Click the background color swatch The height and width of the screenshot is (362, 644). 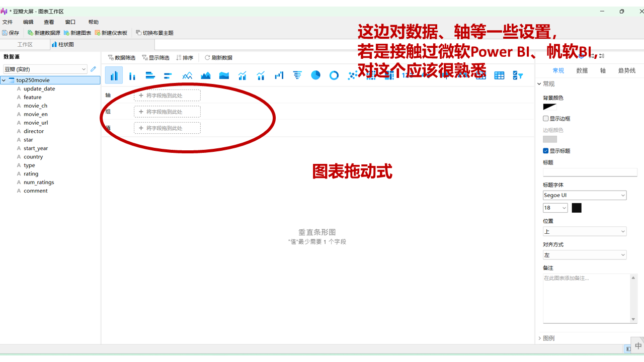pyautogui.click(x=549, y=107)
